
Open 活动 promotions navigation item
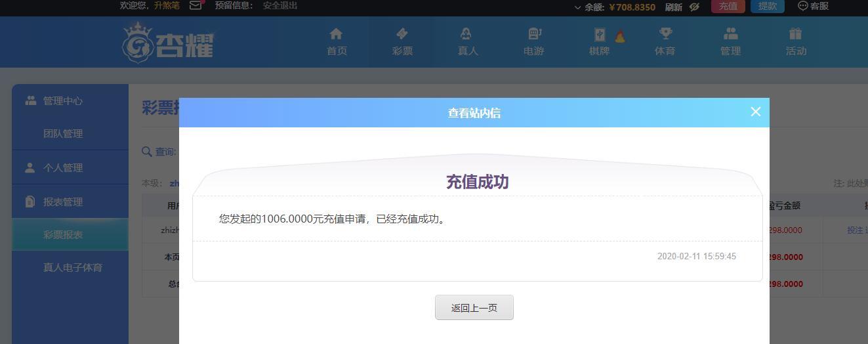[x=796, y=41]
